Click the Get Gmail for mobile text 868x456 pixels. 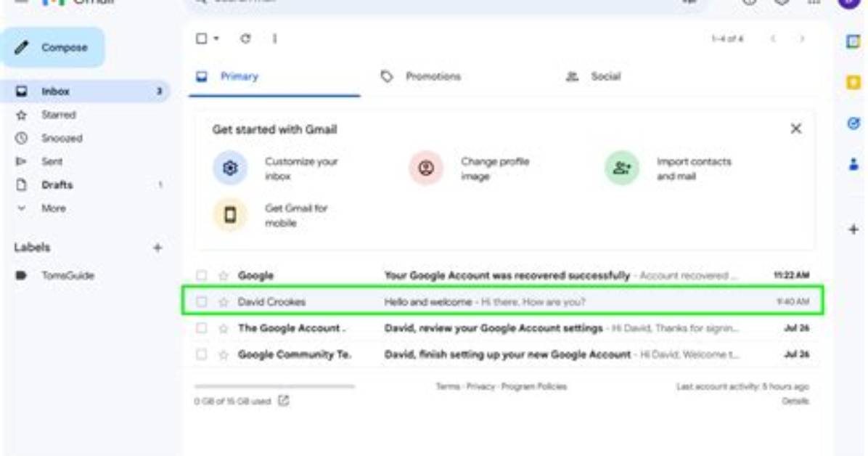(x=296, y=215)
